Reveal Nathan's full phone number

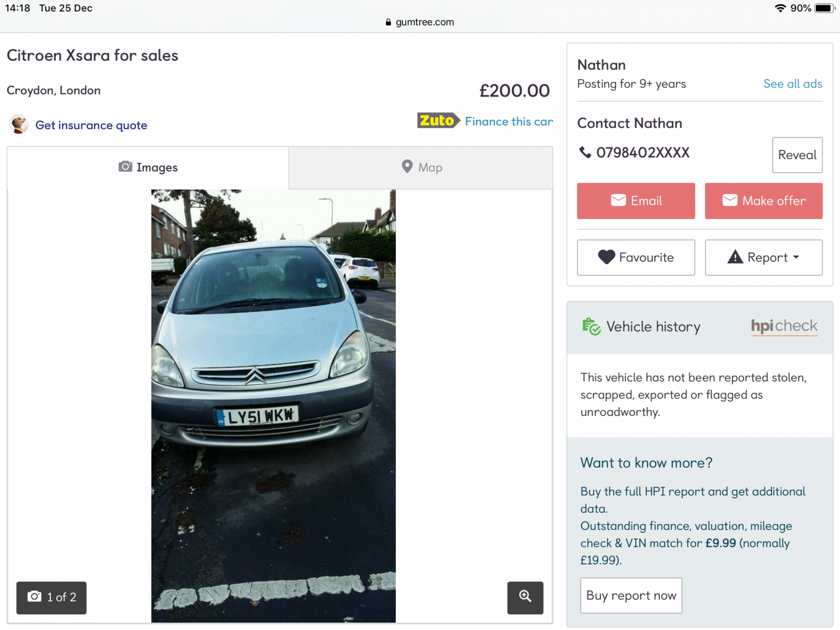click(x=797, y=155)
